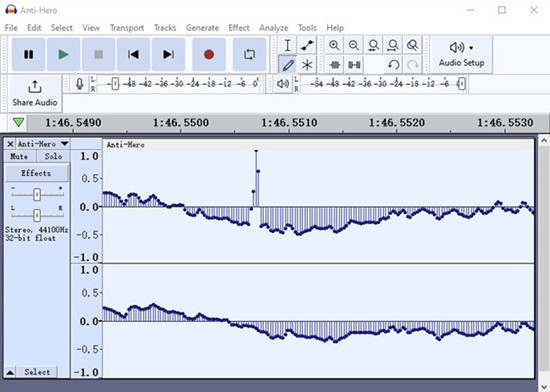Fit selection to width icon

(x=374, y=45)
